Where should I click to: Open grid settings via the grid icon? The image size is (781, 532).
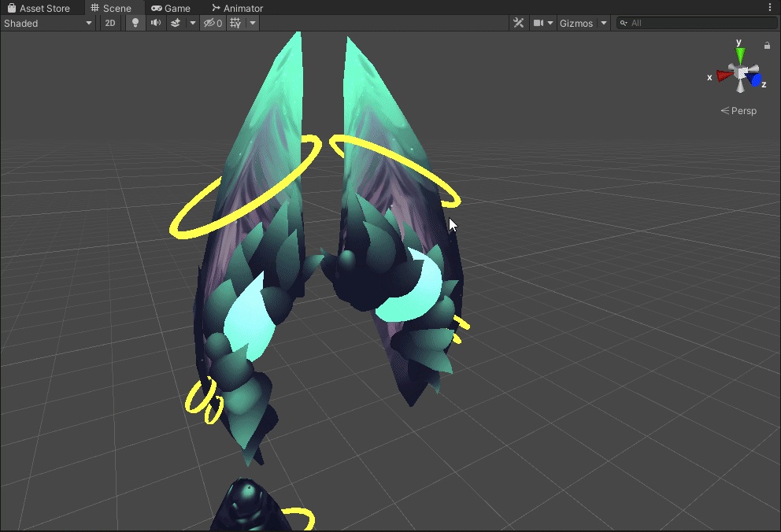pyautogui.click(x=234, y=23)
